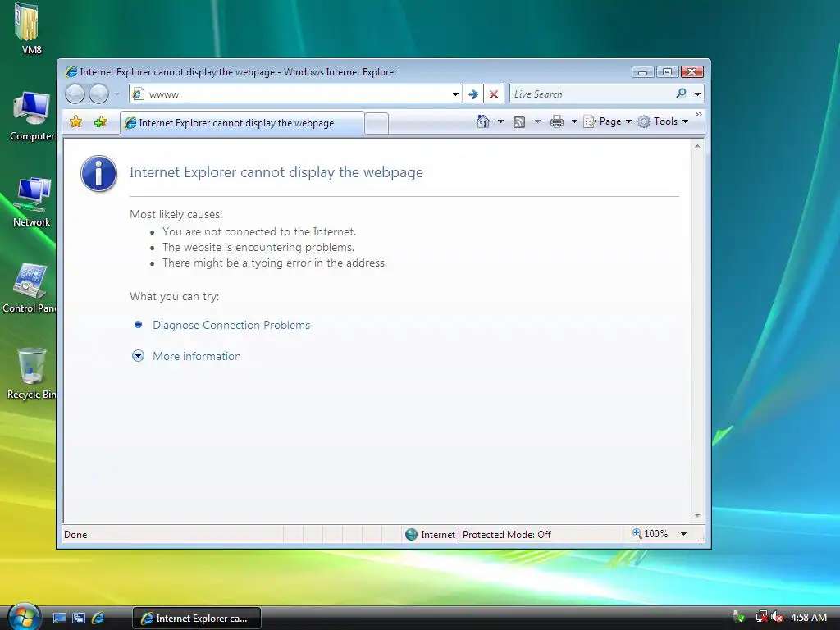
Task: Click Internet Explorer taskbar button
Action: coord(197,619)
